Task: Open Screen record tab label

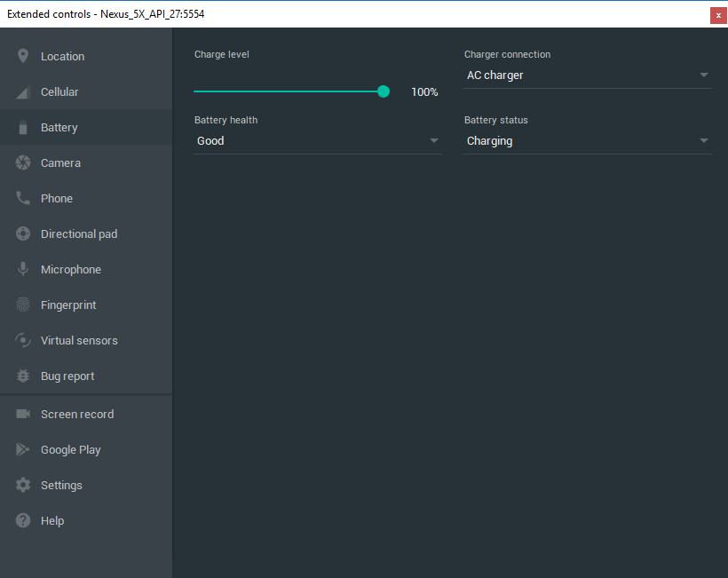Action: [x=77, y=414]
